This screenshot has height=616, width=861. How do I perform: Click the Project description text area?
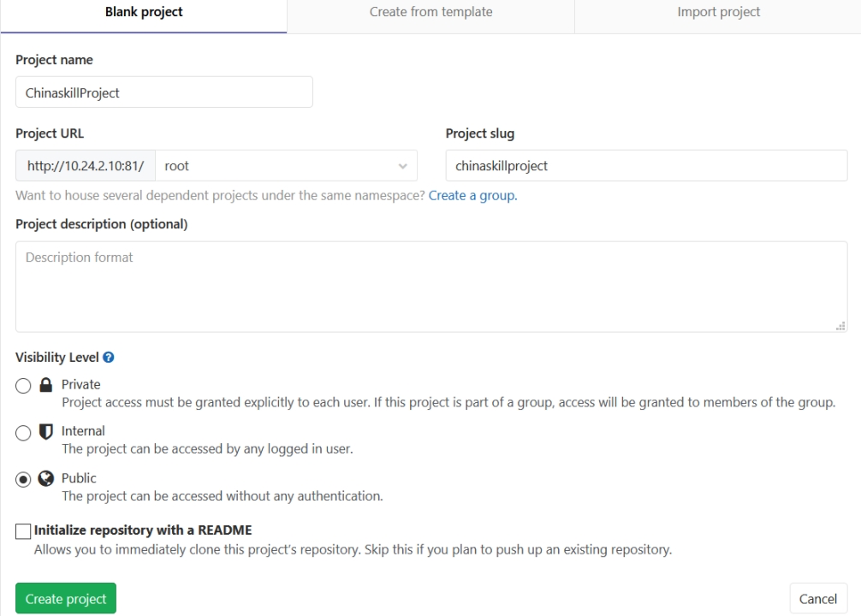tap(431, 287)
